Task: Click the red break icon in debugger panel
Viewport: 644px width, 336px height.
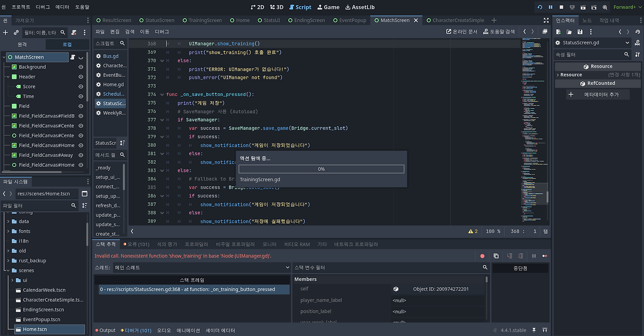Action: coord(482,256)
